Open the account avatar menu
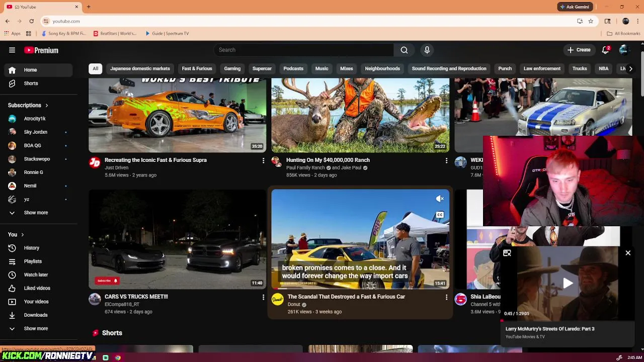Screen dimensions: 644x362 click(x=624, y=50)
